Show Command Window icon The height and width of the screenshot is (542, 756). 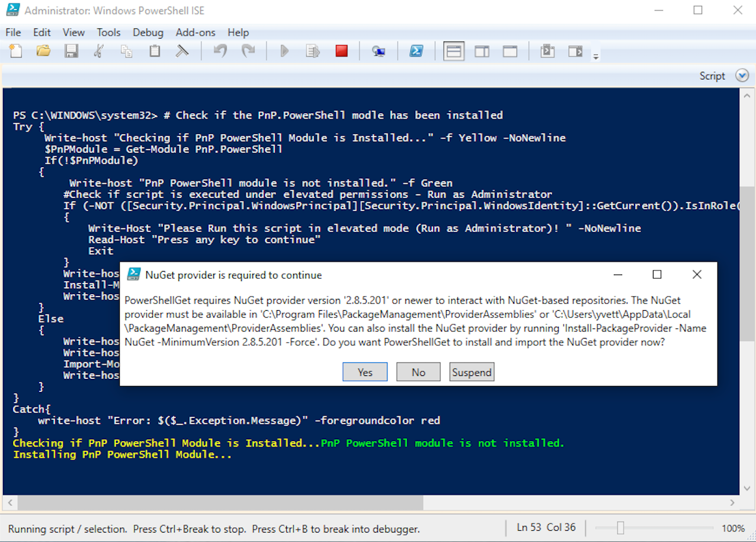(547, 52)
